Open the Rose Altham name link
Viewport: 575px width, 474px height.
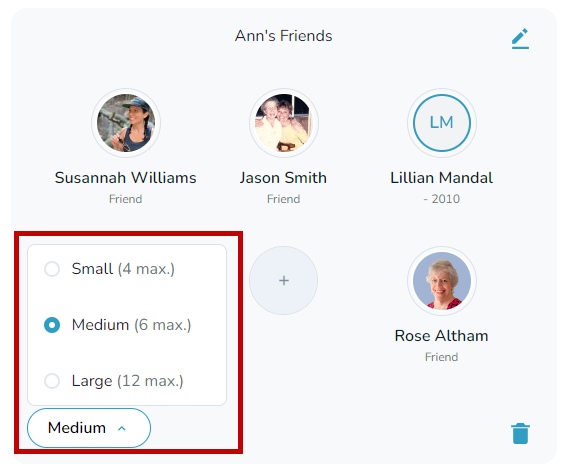point(441,336)
